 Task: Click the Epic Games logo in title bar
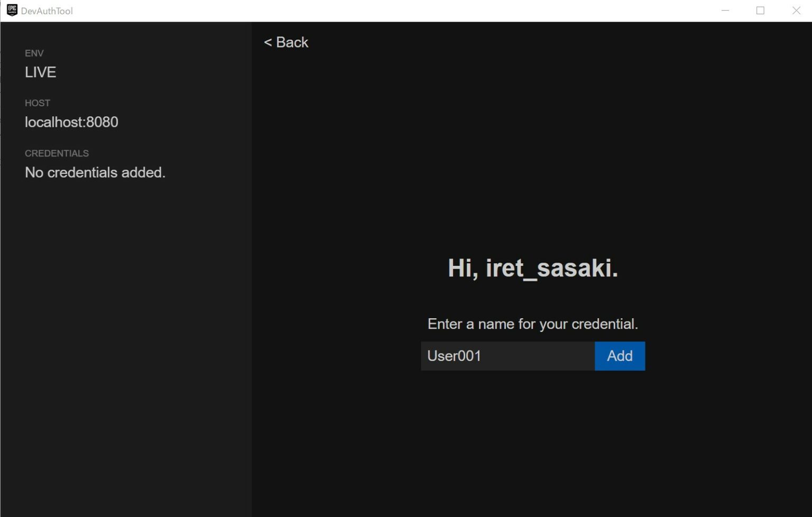tap(12, 11)
